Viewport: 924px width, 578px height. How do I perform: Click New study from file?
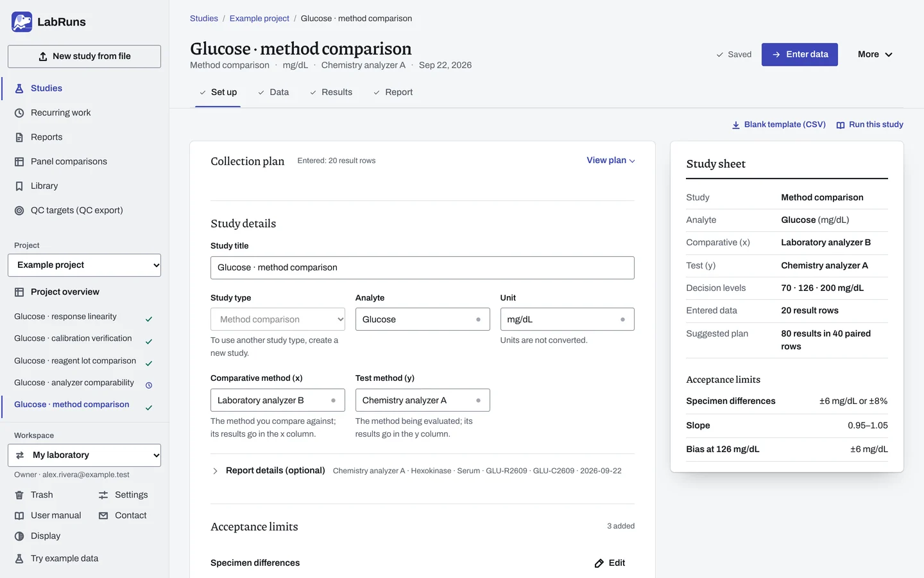tap(84, 57)
